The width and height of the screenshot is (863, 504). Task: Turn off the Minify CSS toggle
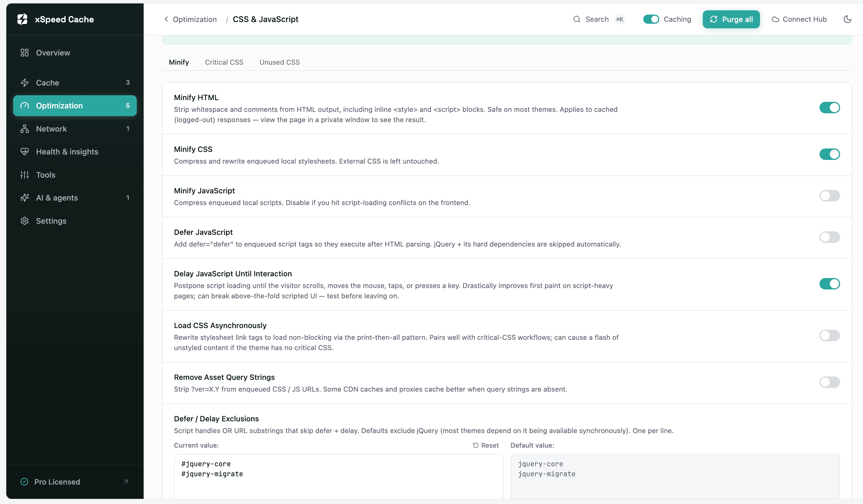830,154
